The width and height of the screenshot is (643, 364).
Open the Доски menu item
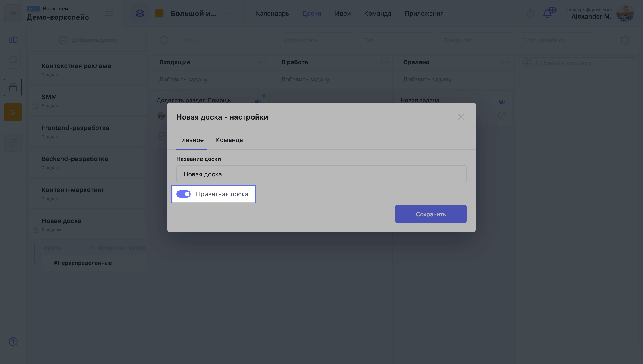pos(312,14)
